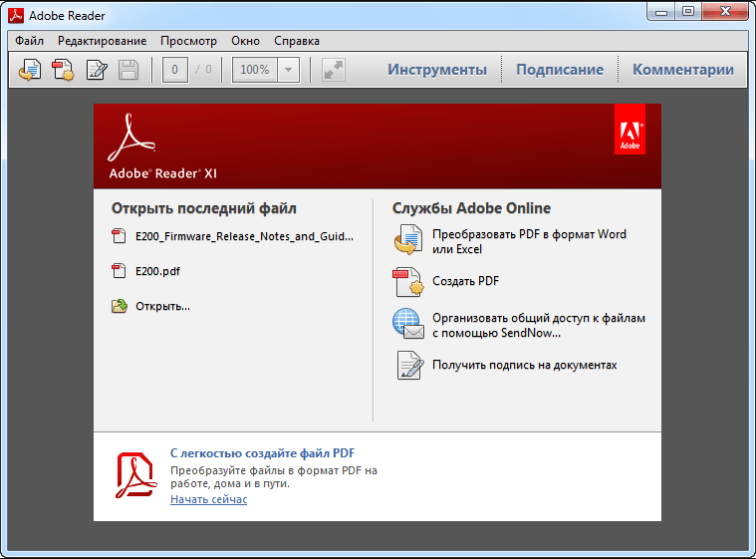Click the full screen arrows icon
The image size is (756, 559).
tap(334, 70)
